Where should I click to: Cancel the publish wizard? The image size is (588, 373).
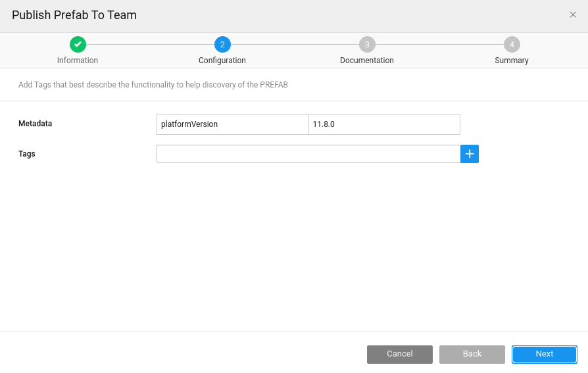(x=400, y=354)
